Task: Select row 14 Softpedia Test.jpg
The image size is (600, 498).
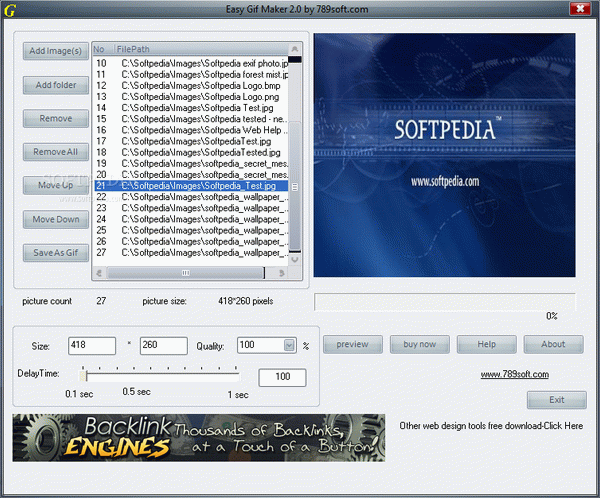Action: pos(191,108)
